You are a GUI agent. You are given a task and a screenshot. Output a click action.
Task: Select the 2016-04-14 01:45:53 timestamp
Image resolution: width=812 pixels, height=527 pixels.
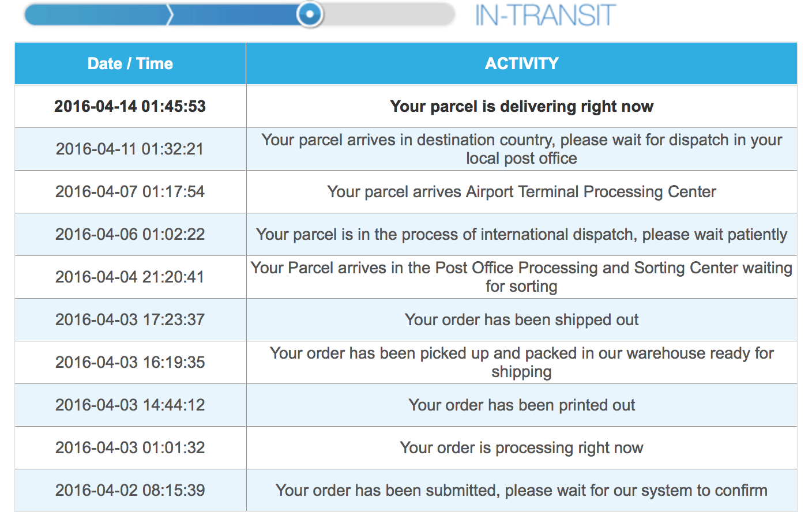pos(130,106)
